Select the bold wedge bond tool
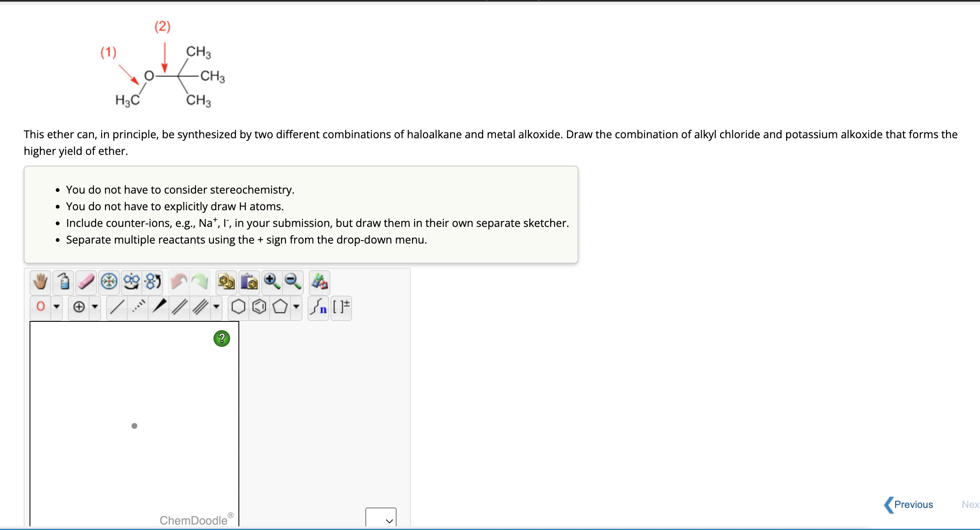Screen dimensions: 980x530 159,307
